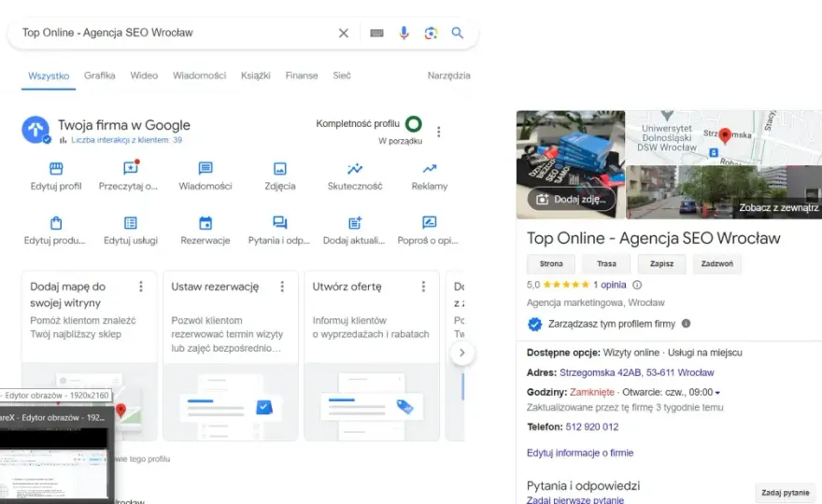Open Przeczytaj opinie star icon
Screen dimensions: 822x504
(131, 168)
